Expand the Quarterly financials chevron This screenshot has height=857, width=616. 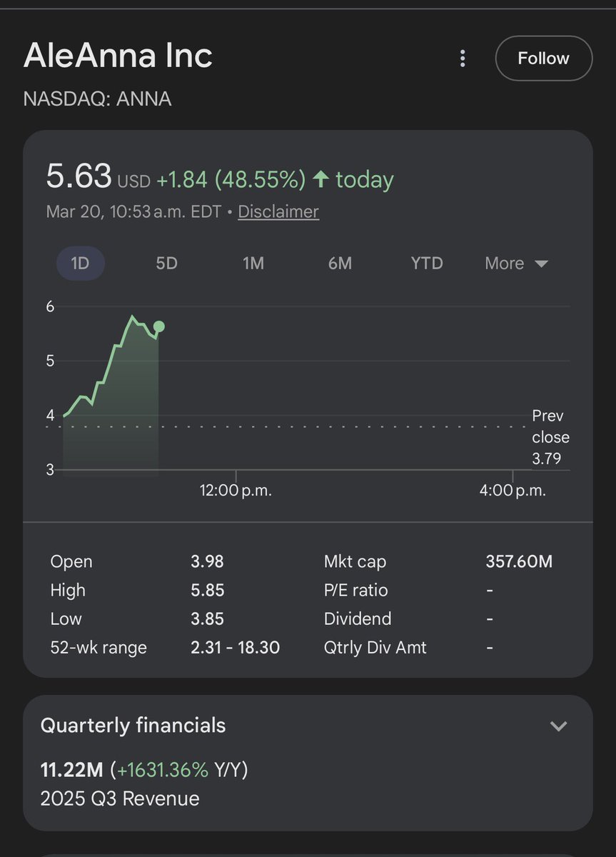coord(558,726)
